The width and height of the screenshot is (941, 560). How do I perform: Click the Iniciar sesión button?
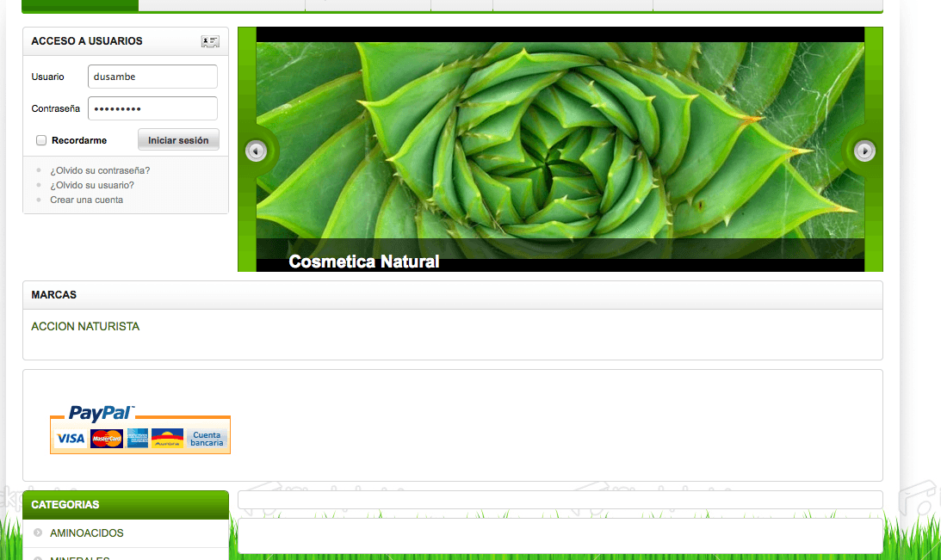[x=178, y=139]
